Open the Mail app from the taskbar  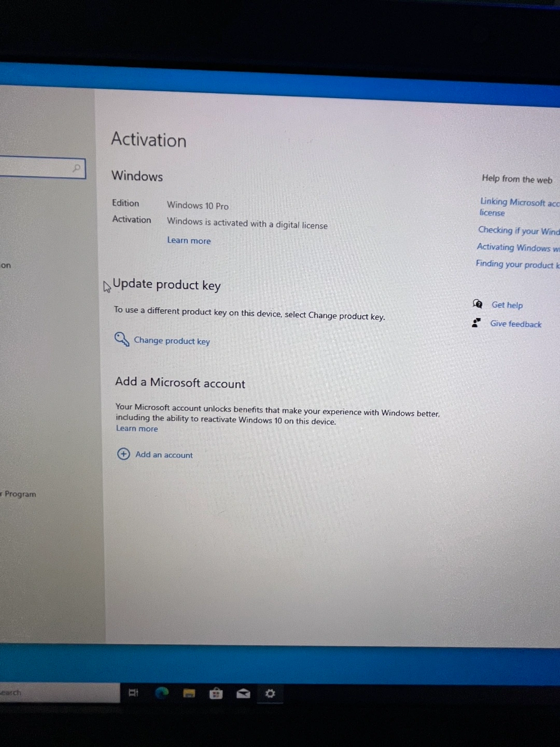[243, 694]
